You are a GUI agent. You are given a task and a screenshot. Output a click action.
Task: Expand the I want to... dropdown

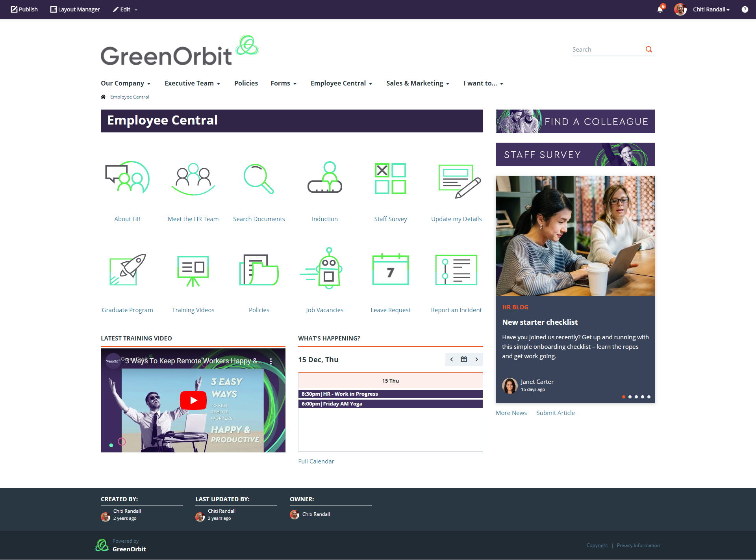484,83
